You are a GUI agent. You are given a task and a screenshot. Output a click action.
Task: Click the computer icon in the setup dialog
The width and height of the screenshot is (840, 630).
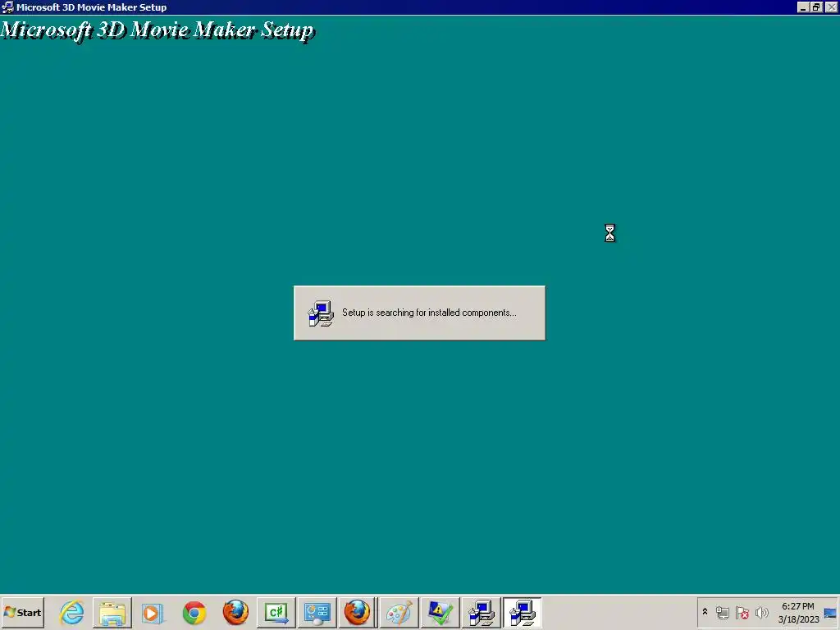pos(321,313)
